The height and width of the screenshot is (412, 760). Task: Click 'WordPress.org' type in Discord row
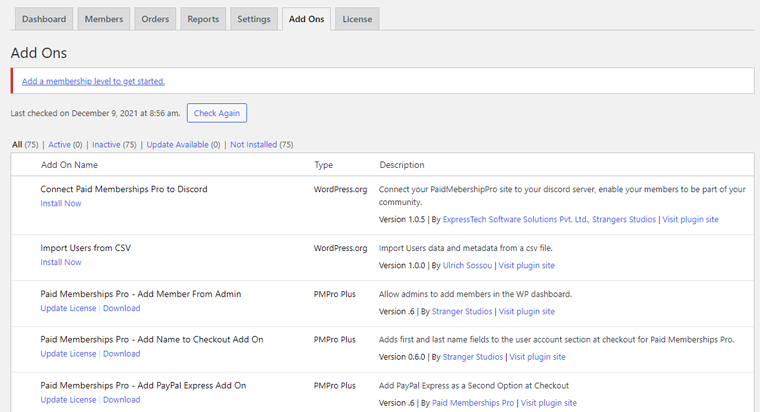coord(340,189)
